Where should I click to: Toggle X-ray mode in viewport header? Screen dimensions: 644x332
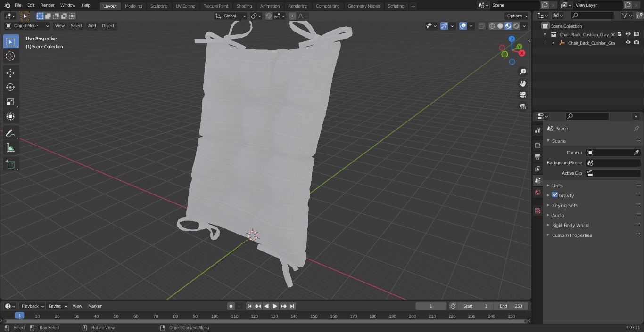click(x=481, y=26)
